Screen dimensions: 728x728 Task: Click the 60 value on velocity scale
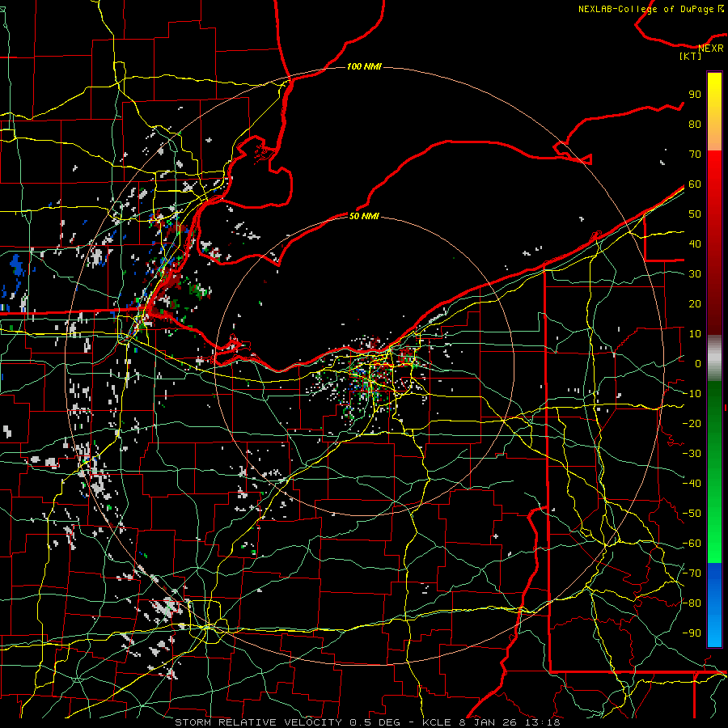695,184
